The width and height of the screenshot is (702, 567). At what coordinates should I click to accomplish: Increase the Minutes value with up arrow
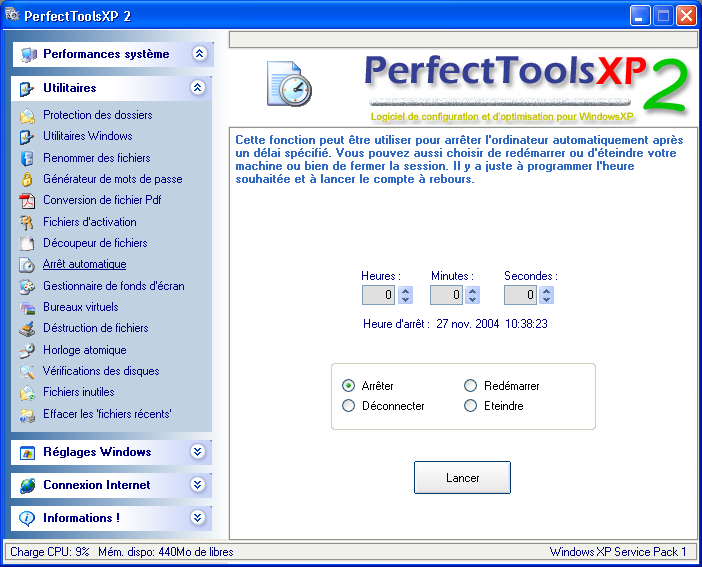point(472,291)
